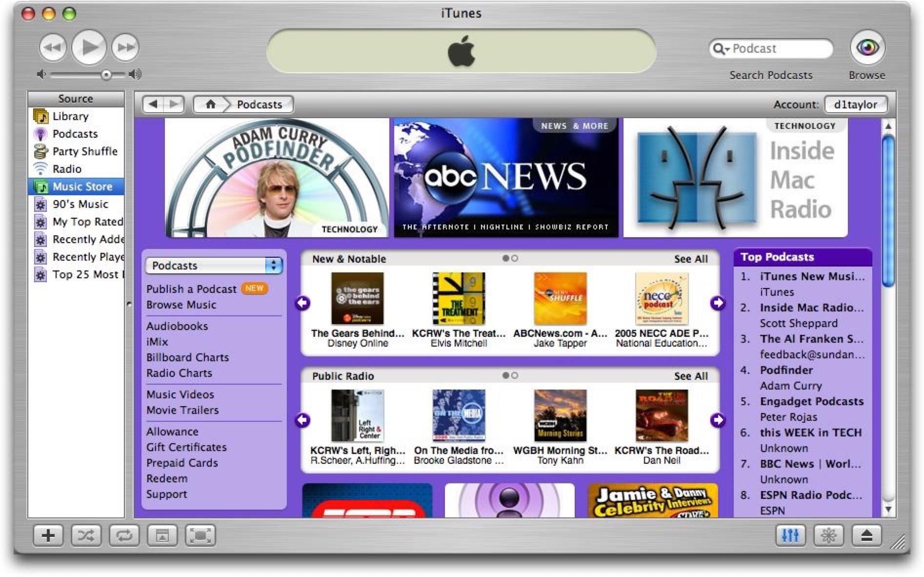Image resolution: width=924 pixels, height=577 pixels.
Task: Go forward with the store forward arrow
Action: (x=174, y=104)
